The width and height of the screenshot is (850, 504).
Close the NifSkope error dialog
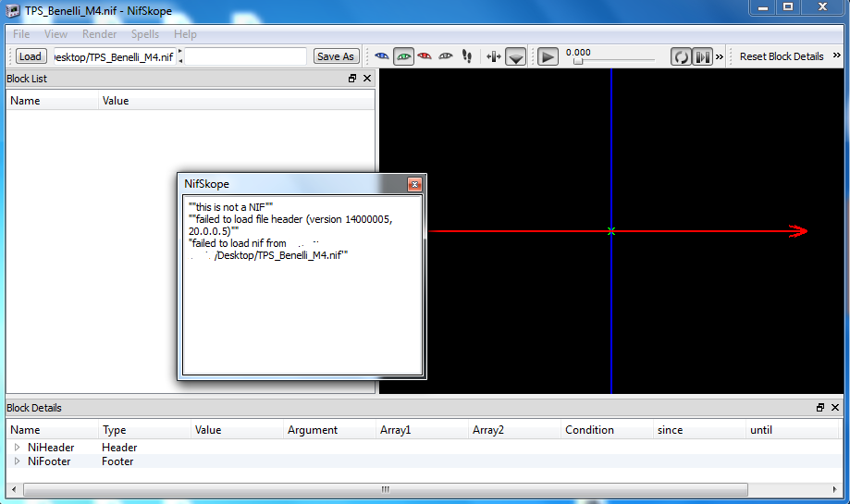click(414, 185)
